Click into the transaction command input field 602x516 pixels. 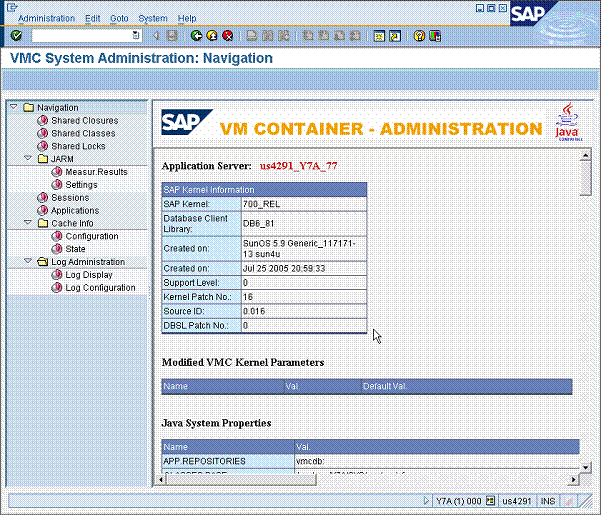(x=80, y=36)
